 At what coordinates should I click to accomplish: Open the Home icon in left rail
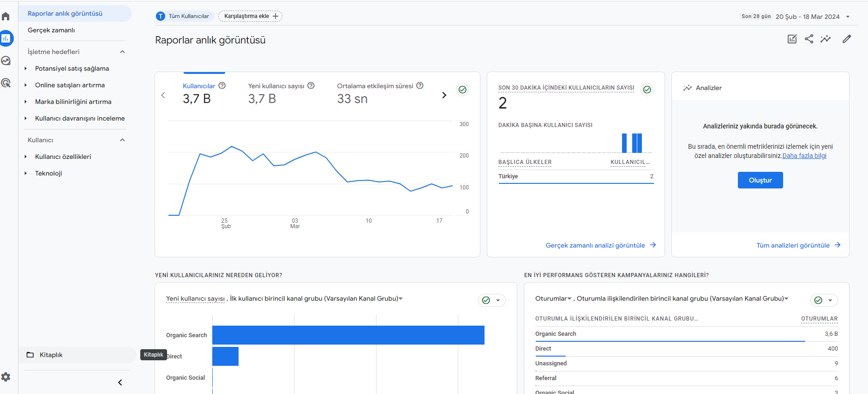click(x=6, y=17)
